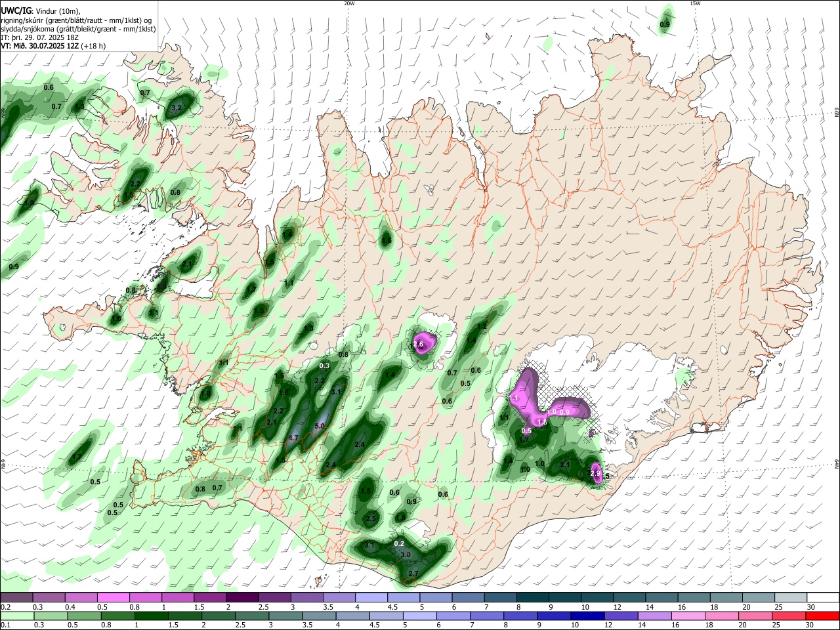This screenshot has height=630, width=840.
Task: Click the 5.0 precipitation maximum on the map
Action: 320,426
